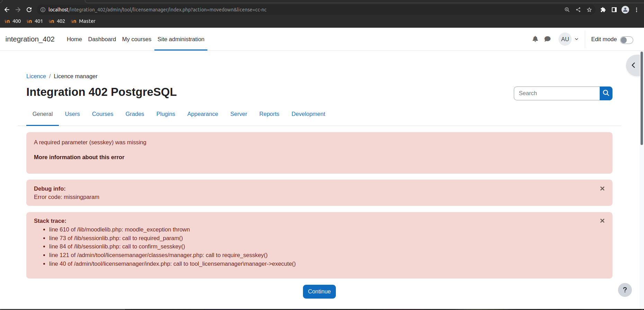The width and height of the screenshot is (644, 310).
Task: Click 'line 84 of /lib/sessionlib.php' trace entry
Action: (117, 247)
